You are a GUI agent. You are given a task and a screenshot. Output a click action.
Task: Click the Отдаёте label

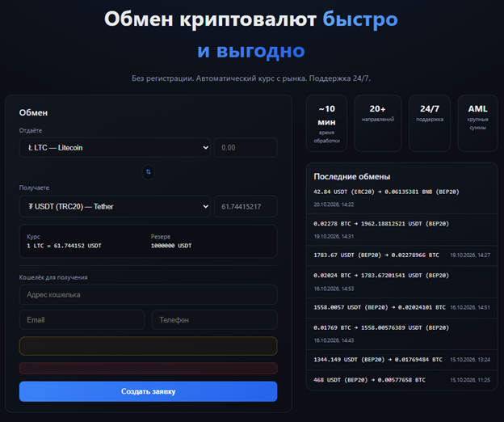point(31,130)
